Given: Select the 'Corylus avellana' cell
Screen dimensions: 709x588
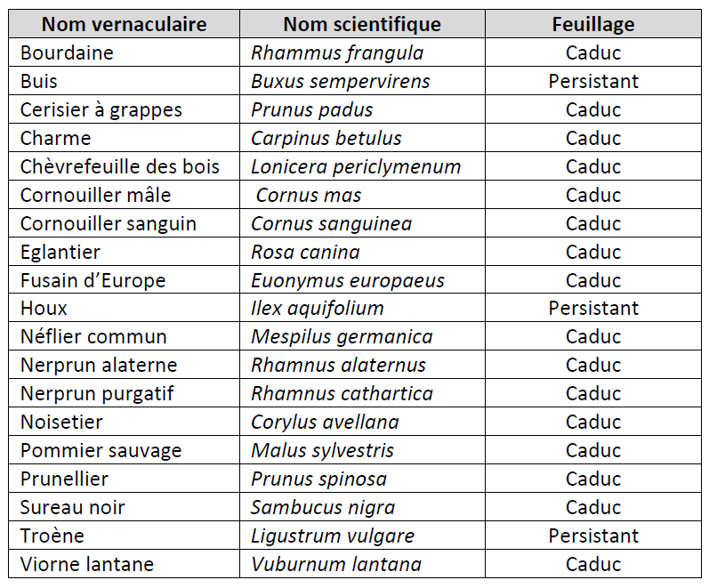Looking at the screenshot, I should pyautogui.click(x=325, y=422).
